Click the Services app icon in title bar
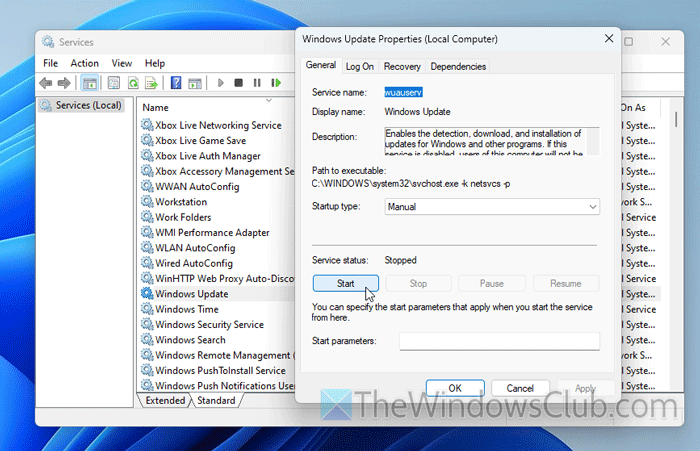The image size is (700, 451). coord(48,42)
